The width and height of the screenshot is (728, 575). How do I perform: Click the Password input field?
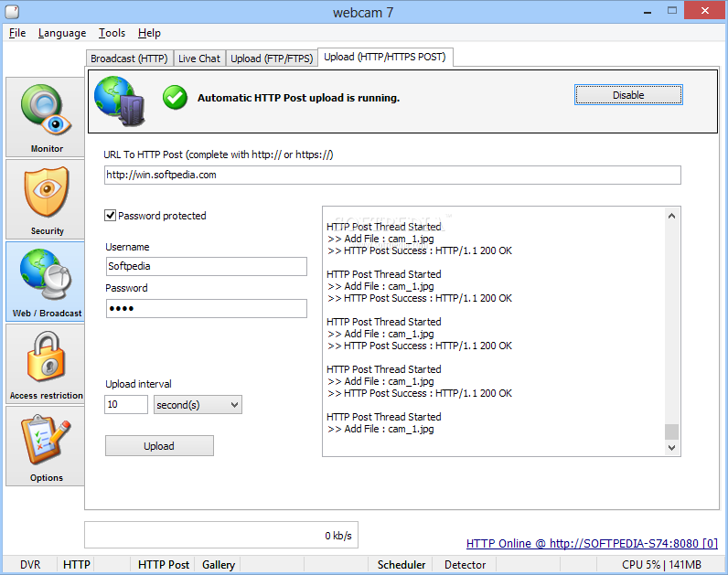tap(206, 309)
